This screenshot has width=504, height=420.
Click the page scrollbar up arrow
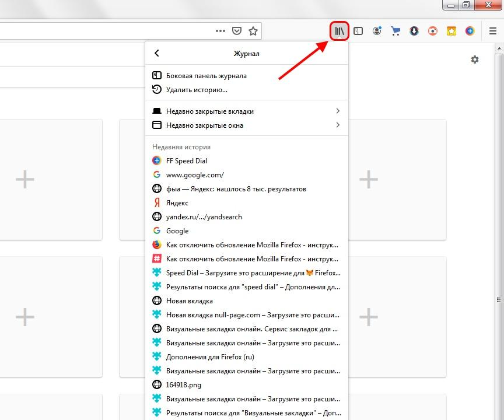pyautogui.click(x=499, y=48)
